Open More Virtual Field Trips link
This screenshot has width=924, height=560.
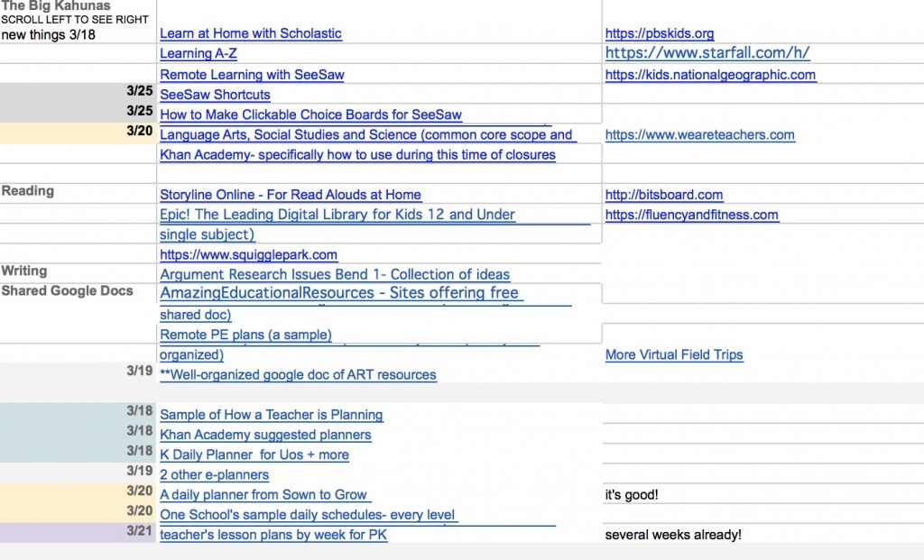coord(673,355)
